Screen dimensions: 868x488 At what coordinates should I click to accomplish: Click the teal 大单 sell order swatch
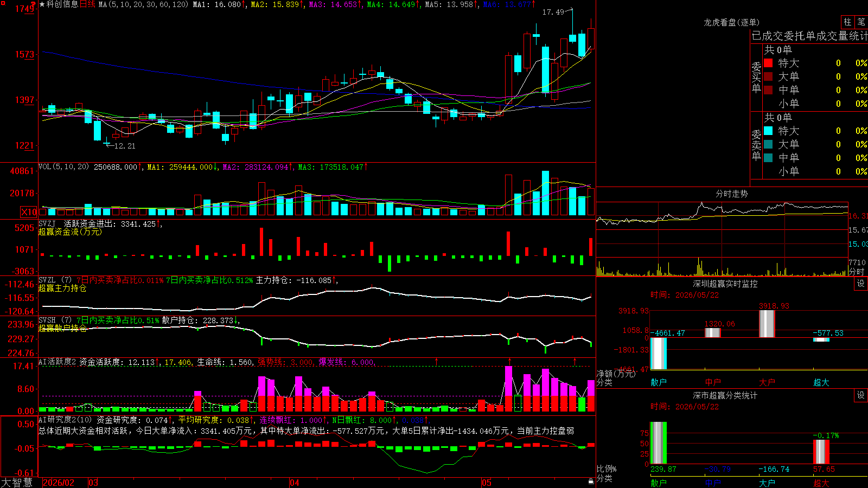768,144
